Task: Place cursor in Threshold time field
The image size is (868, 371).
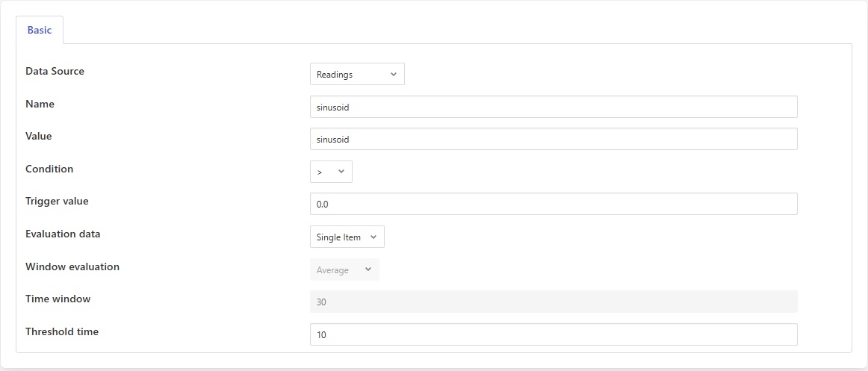Action: tap(553, 334)
